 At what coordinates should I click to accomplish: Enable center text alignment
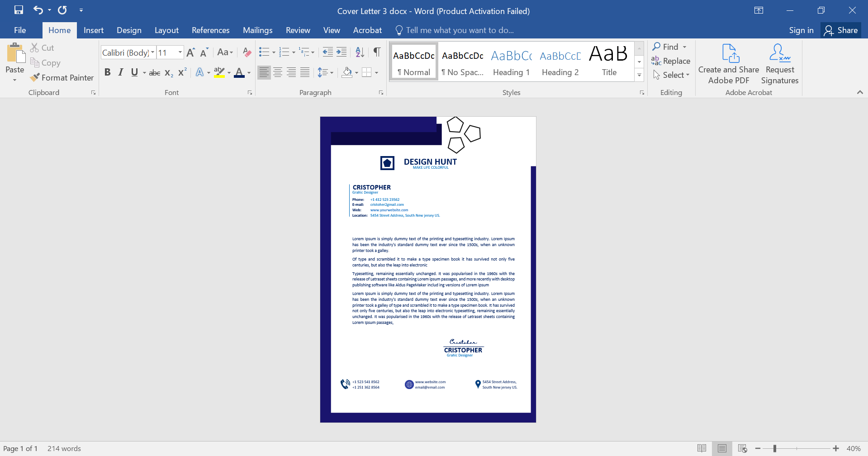point(277,72)
